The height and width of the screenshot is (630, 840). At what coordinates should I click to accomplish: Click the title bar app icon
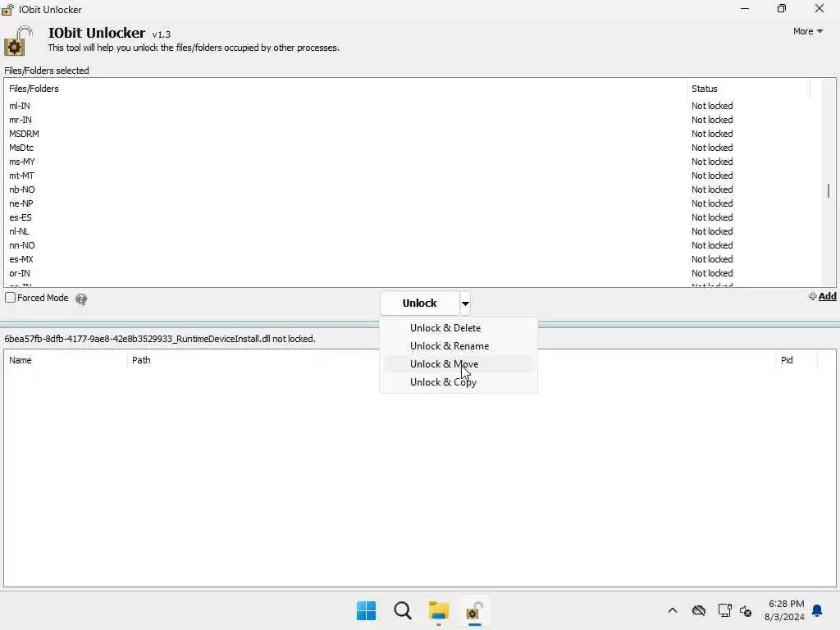(7, 9)
